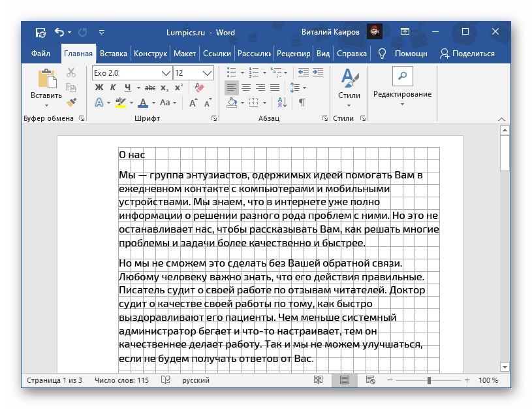Click the Cut scissors icon

coord(71,73)
